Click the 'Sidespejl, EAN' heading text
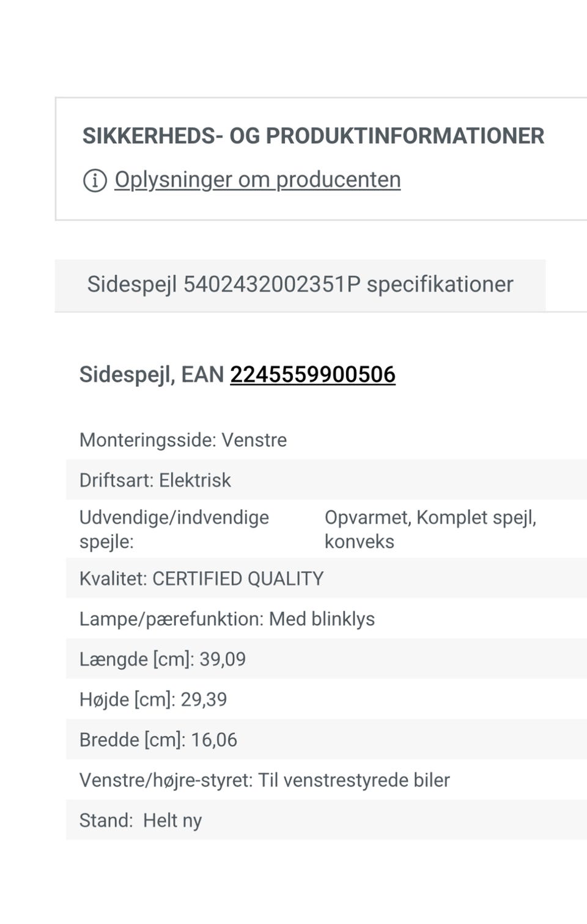This screenshot has height=924, width=587. coord(152,375)
